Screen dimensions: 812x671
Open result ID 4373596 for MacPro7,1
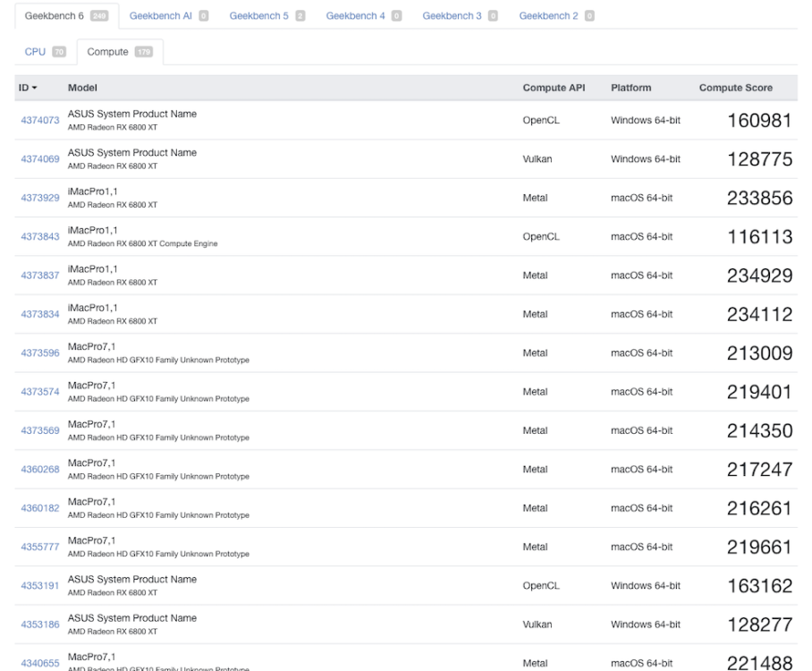click(x=40, y=352)
